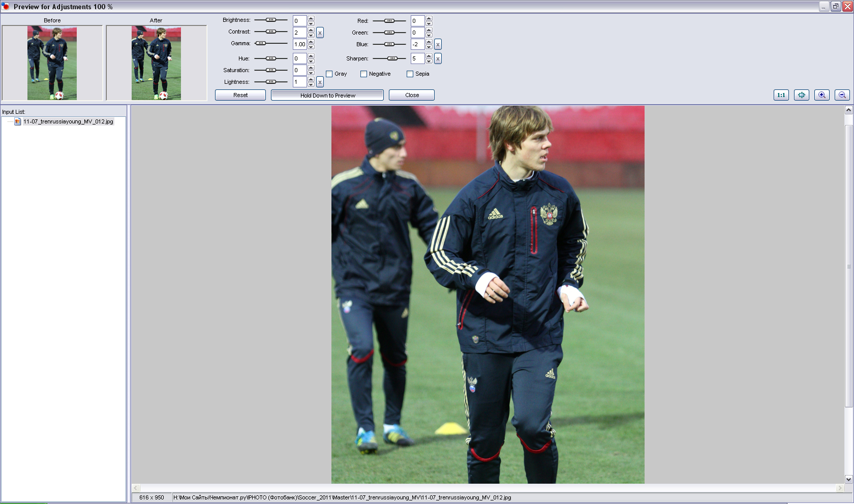Decrease Green with the down spinner arrow
Screen dimensions: 854x504
pos(429,35)
